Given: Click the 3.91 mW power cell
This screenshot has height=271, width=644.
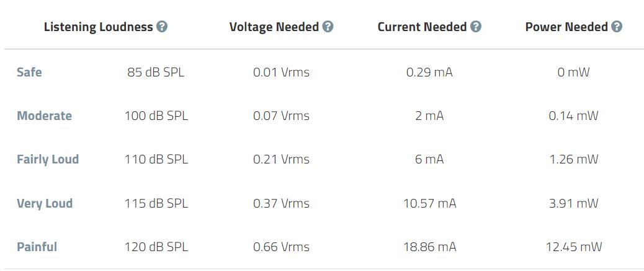Looking at the screenshot, I should [x=574, y=203].
